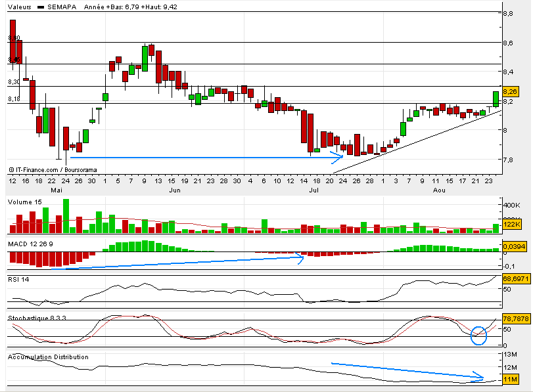Screen dimensions: 533x392
Task: Click the date label 4 in July
Action: (x=250, y=181)
